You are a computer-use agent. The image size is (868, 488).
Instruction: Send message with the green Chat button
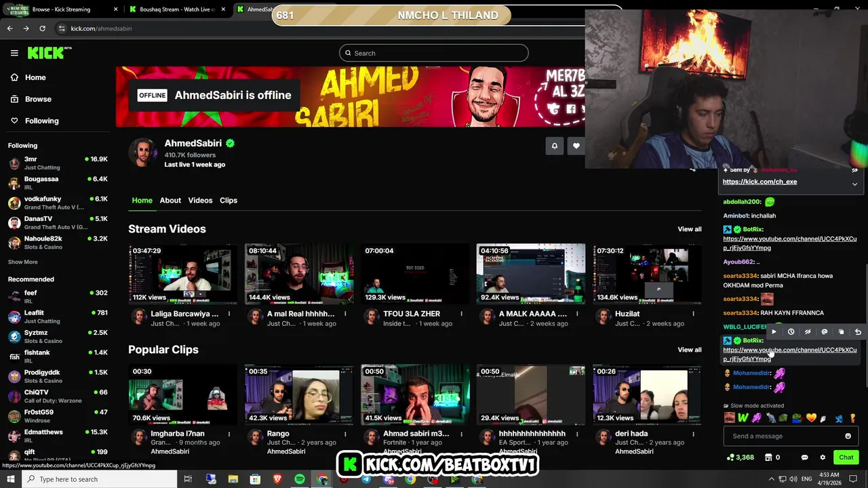click(846, 457)
